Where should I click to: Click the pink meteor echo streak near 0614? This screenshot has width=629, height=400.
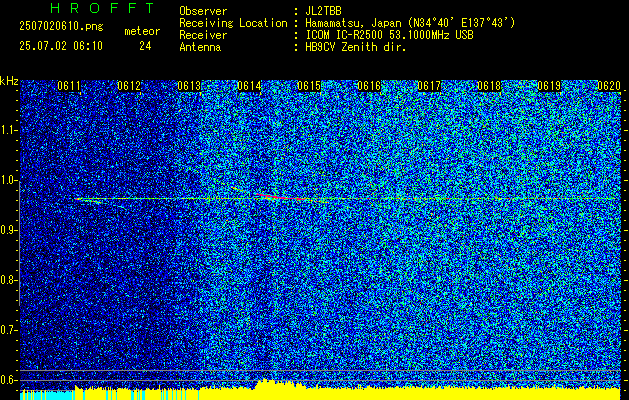(x=279, y=197)
